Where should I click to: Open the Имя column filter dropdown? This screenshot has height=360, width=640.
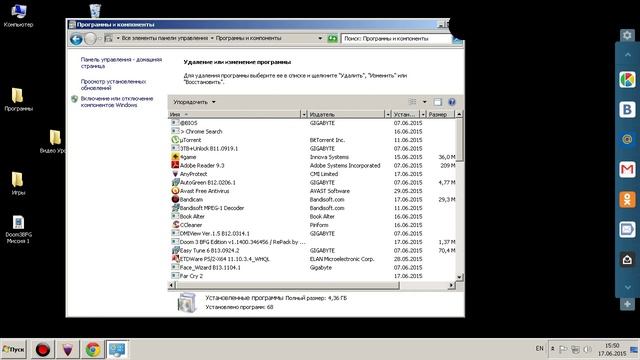(303, 114)
